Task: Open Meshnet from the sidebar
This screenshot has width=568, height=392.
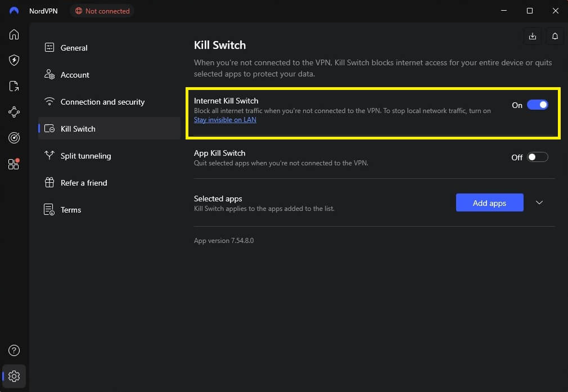Action: pos(14,112)
